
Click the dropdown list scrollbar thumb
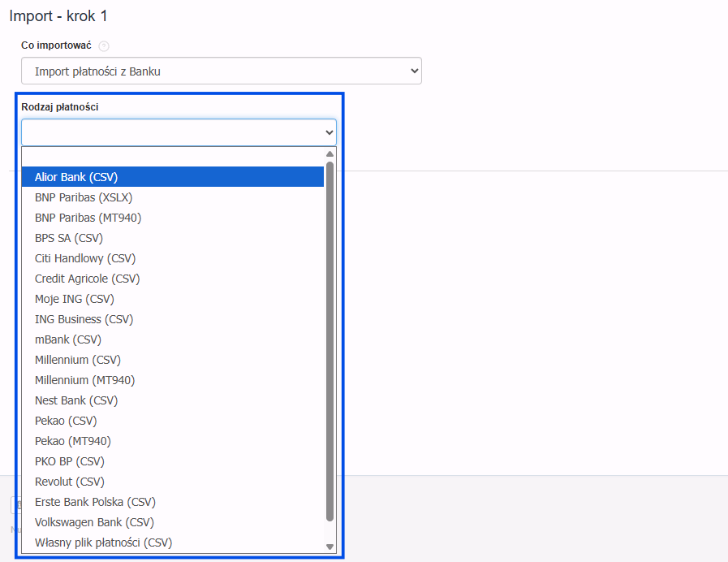click(330, 341)
